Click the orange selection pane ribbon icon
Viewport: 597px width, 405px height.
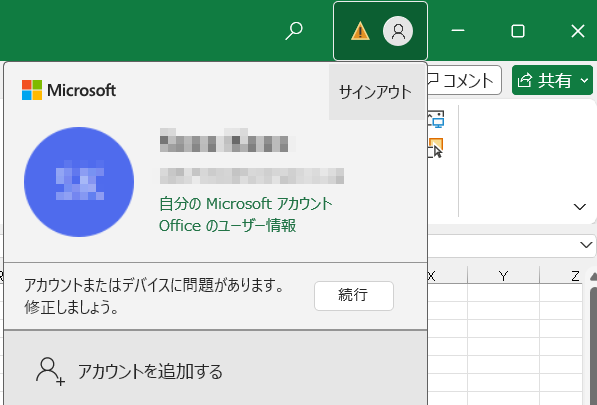click(x=435, y=148)
